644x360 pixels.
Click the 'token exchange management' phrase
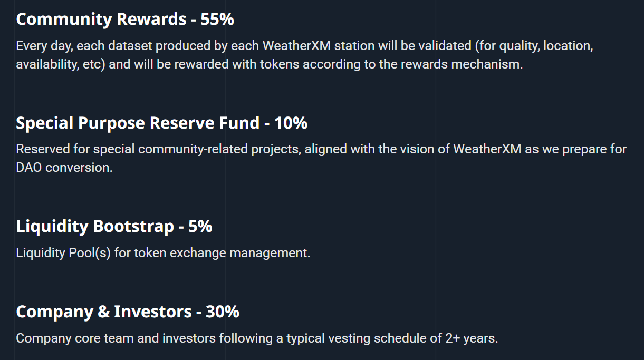pyautogui.click(x=222, y=253)
